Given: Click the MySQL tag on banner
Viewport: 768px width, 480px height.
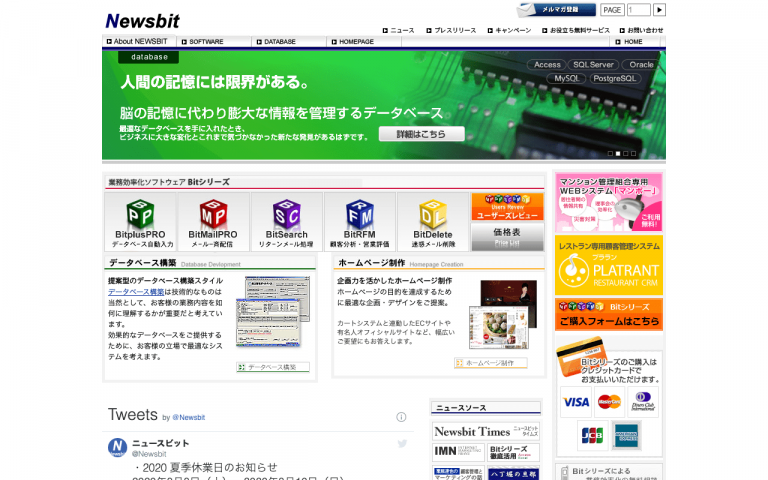Looking at the screenshot, I should point(566,78).
